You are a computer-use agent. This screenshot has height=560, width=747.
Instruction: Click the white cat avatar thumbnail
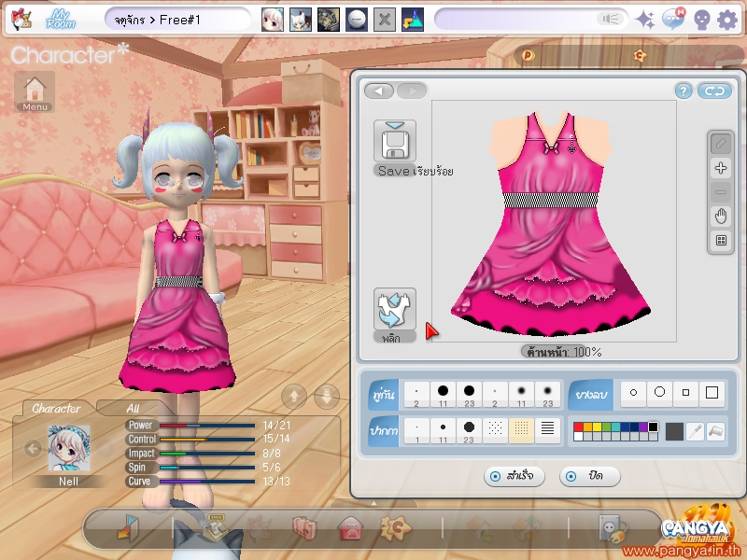click(x=301, y=20)
